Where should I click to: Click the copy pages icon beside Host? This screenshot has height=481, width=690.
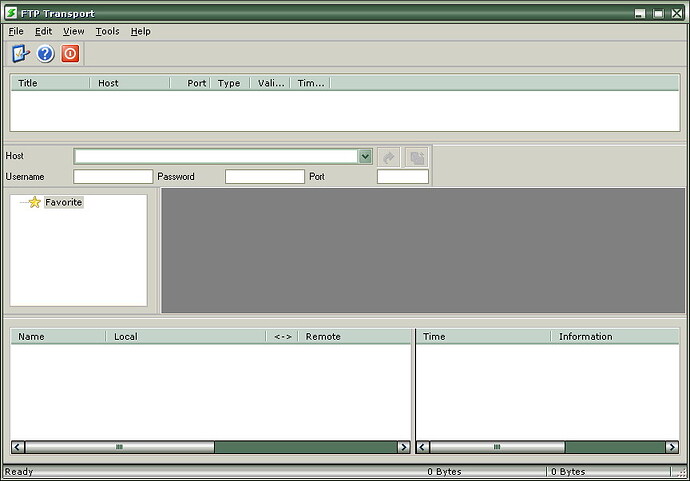(416, 157)
